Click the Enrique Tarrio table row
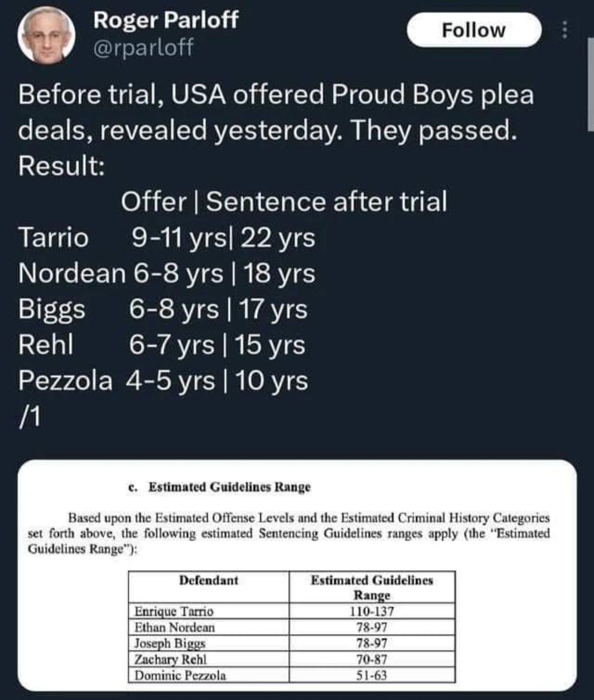Screen dimensions: 594x700 click(291, 611)
